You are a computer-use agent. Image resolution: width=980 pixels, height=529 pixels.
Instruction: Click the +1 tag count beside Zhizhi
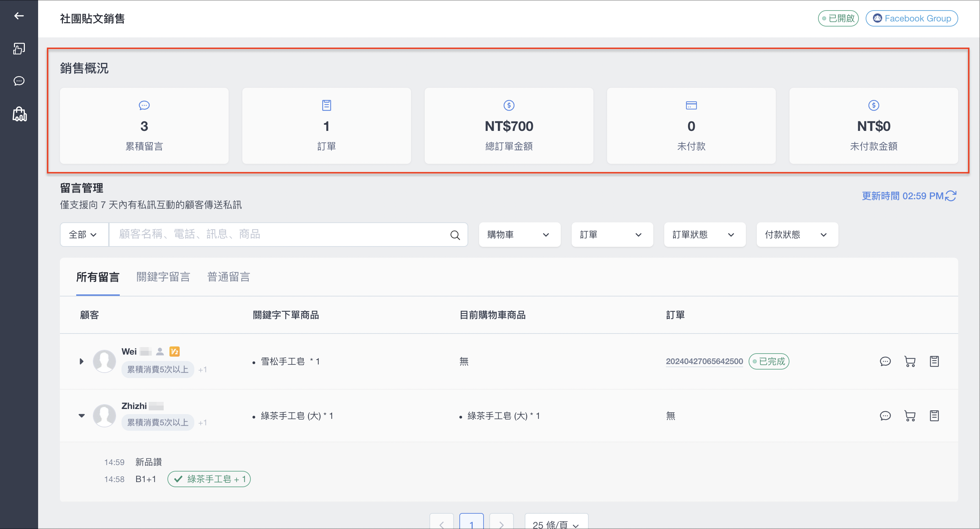202,423
